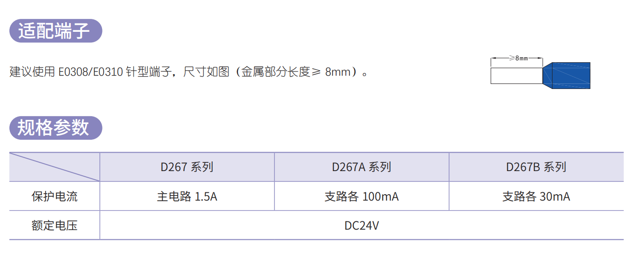
Task: Click the 主电路 1.5A cell
Action: (187, 196)
